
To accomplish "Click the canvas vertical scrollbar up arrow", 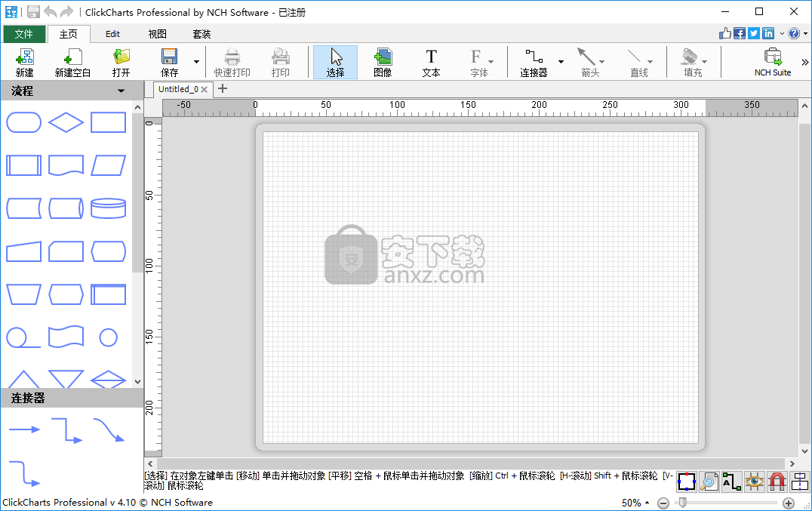I will tap(804, 106).
